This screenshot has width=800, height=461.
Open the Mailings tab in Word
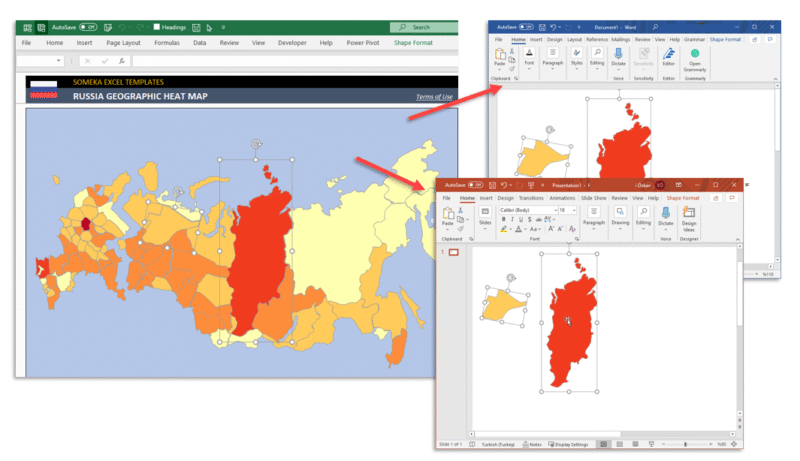coord(620,39)
